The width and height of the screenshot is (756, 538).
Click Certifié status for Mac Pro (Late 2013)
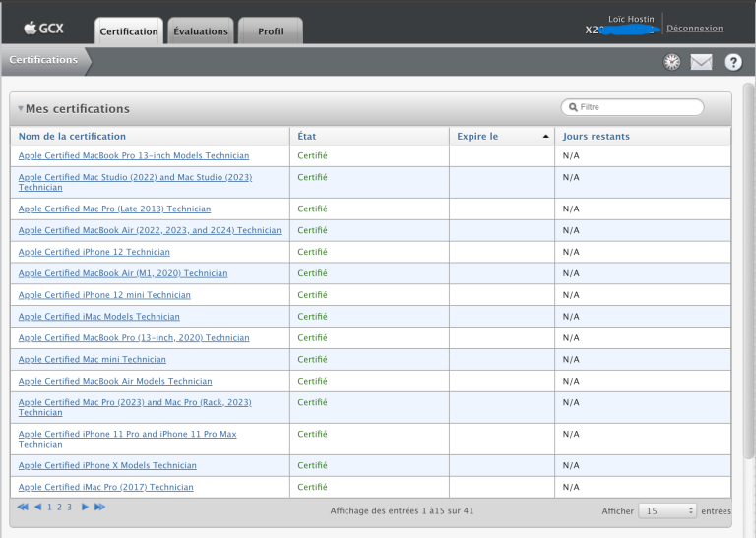click(312, 209)
